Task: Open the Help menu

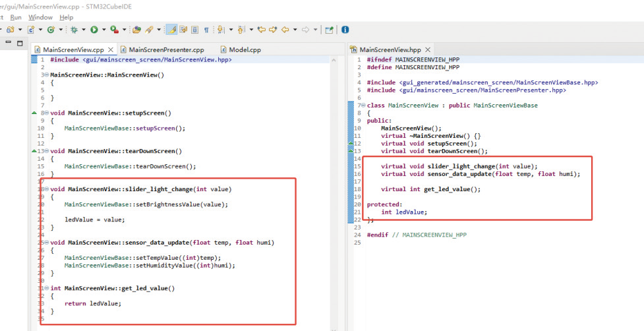Action: pyautogui.click(x=66, y=17)
